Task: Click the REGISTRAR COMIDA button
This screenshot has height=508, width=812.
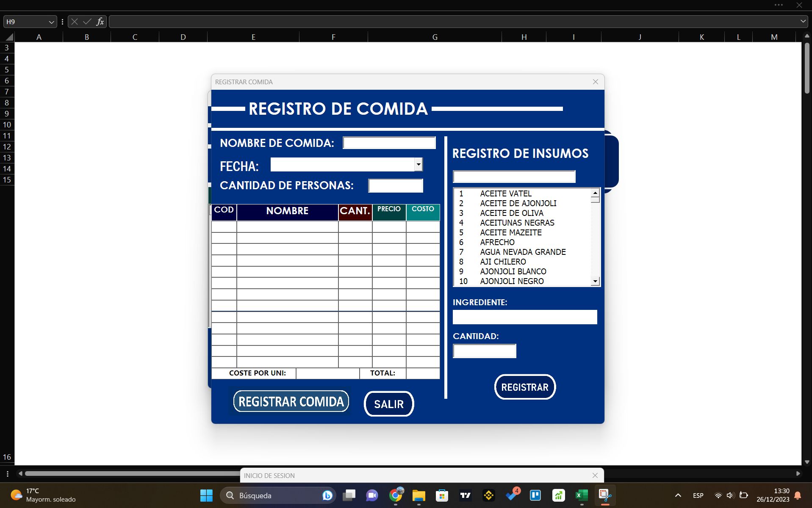Action: click(291, 401)
